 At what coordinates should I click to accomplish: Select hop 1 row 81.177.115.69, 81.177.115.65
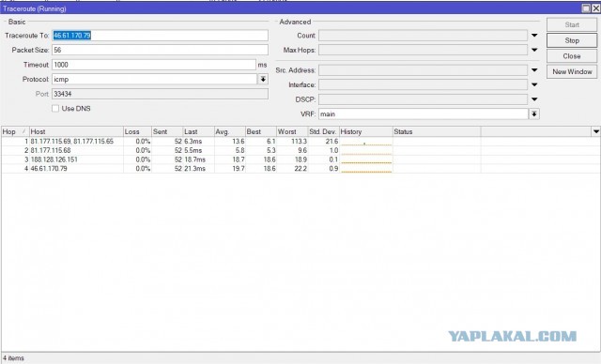[300, 142]
